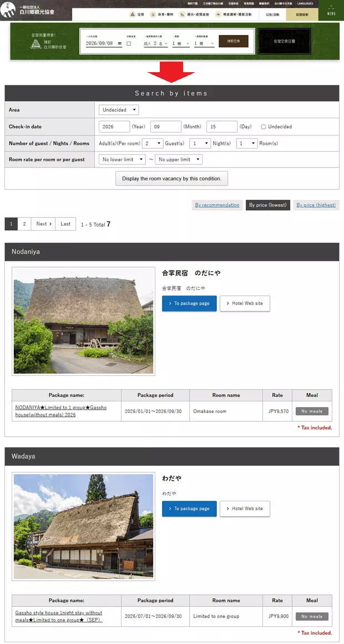Screen dimensions: 344x644
Task: Open the 住宿空房日曆 calendar button
Action: [285, 42]
